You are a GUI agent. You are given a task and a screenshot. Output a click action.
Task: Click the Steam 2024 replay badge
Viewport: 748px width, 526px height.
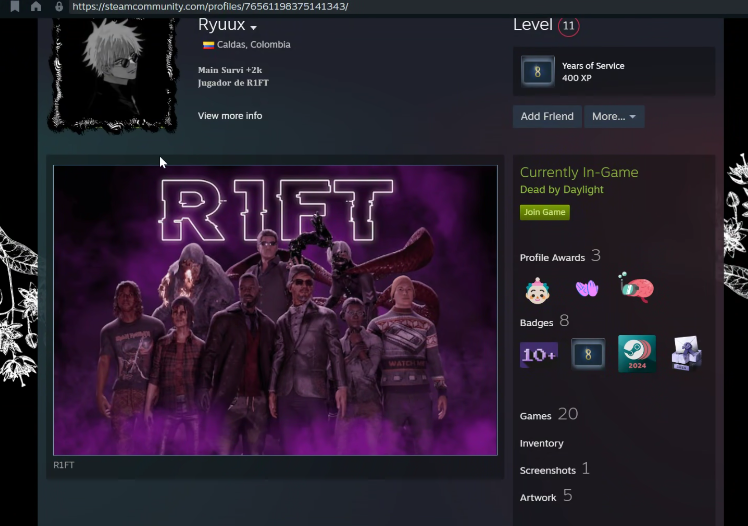click(637, 353)
